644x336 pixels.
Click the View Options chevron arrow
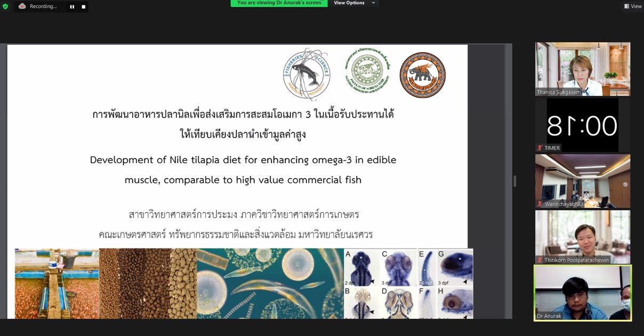tap(373, 3)
